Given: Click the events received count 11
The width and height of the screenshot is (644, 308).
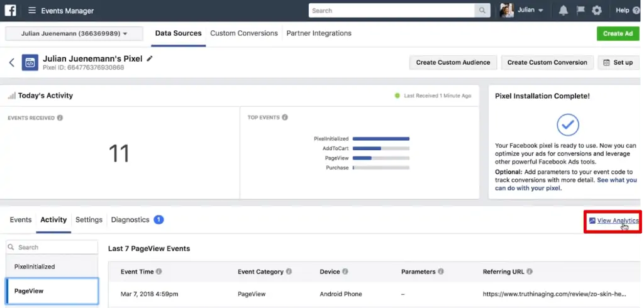Looking at the screenshot, I should (119, 153).
